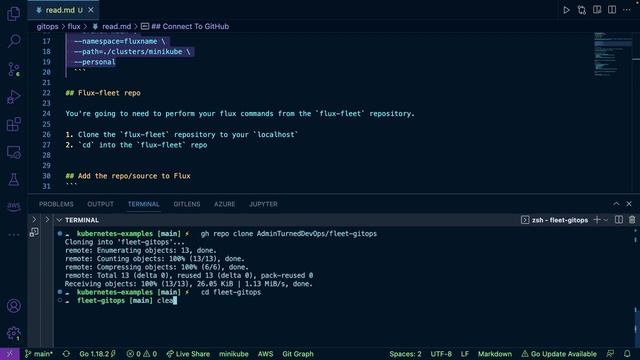
Task: Open the Search view in activity bar
Action: [x=13, y=41]
